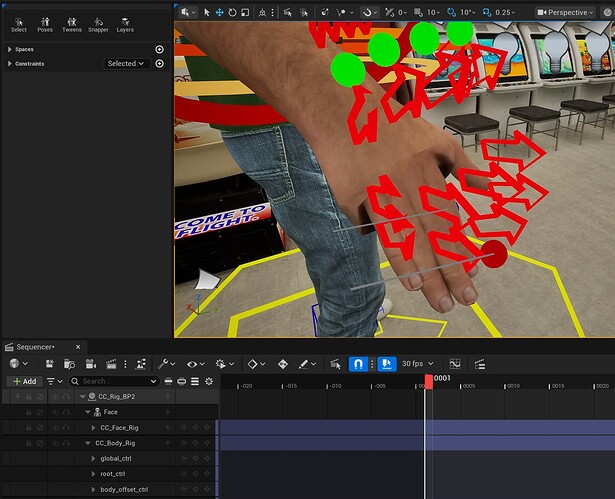615x499 pixels.
Task: Collapse the CC_Body_Rig track
Action: click(88, 443)
